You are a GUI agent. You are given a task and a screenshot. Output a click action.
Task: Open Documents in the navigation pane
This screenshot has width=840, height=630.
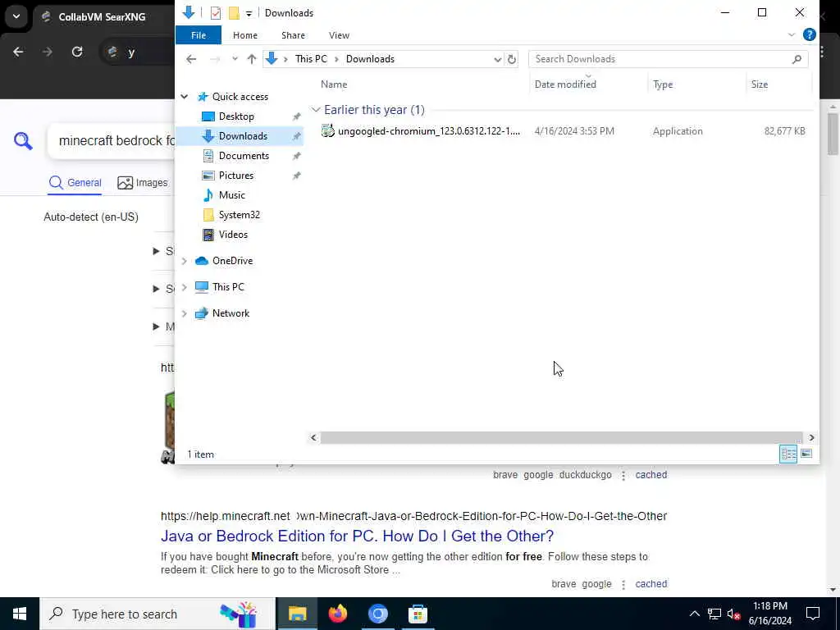click(x=244, y=156)
